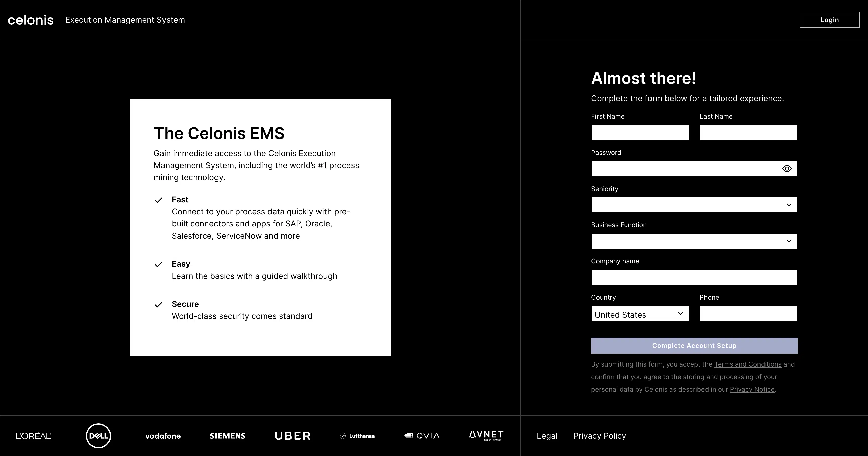Click The Celonis EMS heading
Screen dimensions: 868x456
[219, 133]
